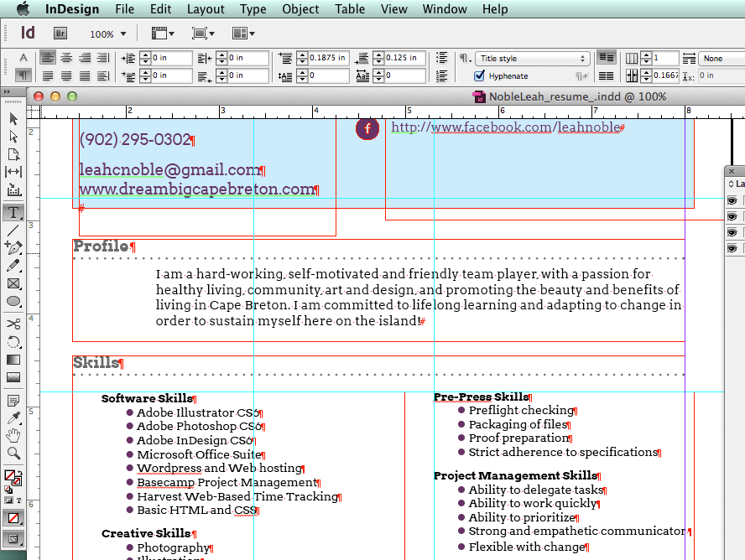745x560 pixels.
Task: Select the Eyedropper tool
Action: click(x=13, y=418)
